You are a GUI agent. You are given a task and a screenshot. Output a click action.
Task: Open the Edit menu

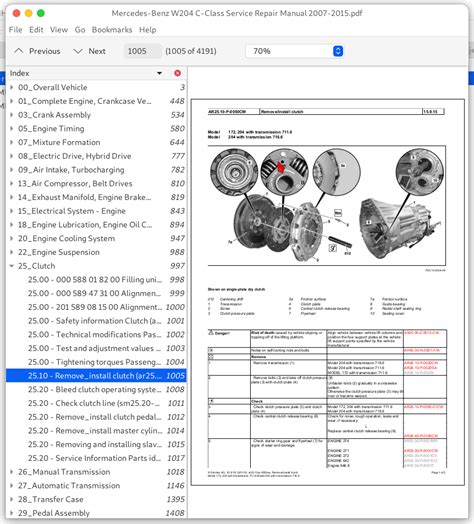click(x=36, y=30)
